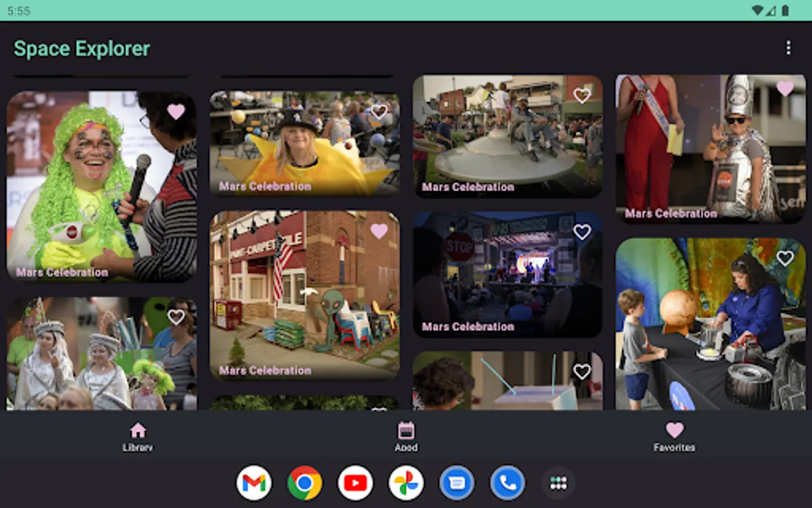Screen dimensions: 812x508
Task: Launch the Phone dialer from the dock
Action: 507,483
